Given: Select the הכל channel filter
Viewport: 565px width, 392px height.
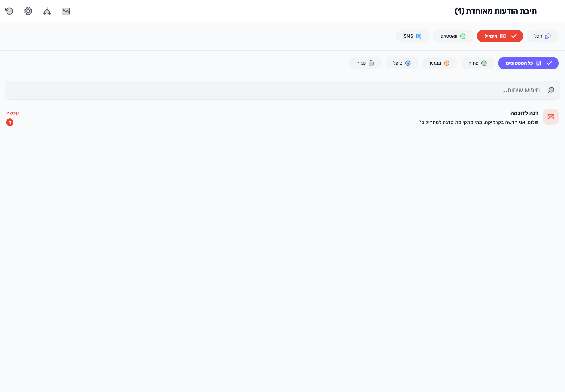Looking at the screenshot, I should [542, 36].
